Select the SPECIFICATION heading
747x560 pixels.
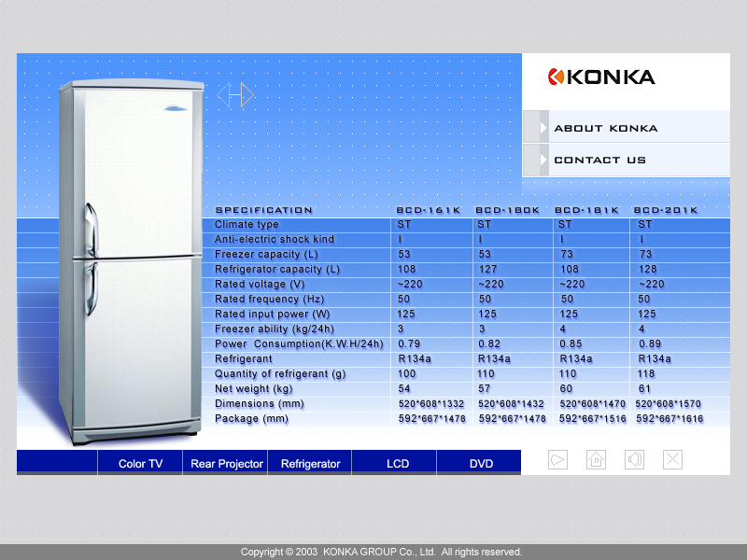tap(264, 210)
